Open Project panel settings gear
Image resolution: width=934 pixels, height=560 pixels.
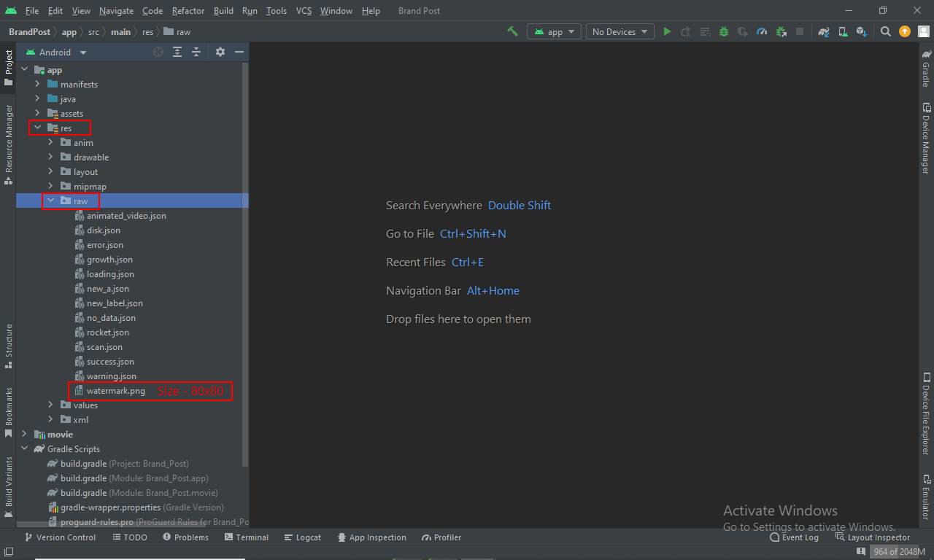[220, 52]
